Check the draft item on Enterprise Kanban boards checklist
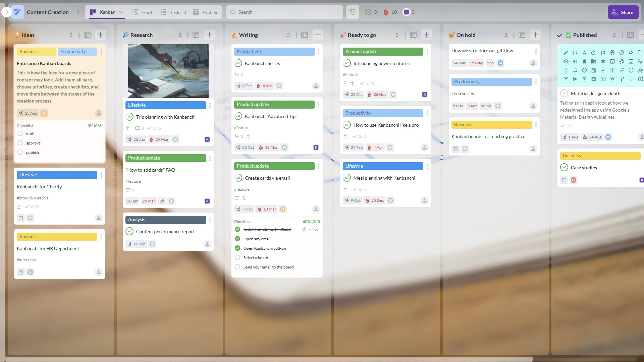Viewport: 644px width, 362px height. [x=20, y=133]
